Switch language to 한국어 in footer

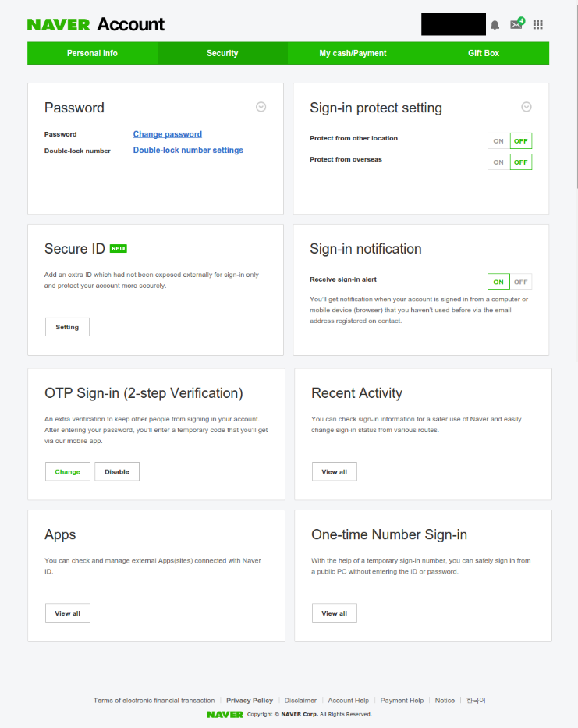point(476,701)
